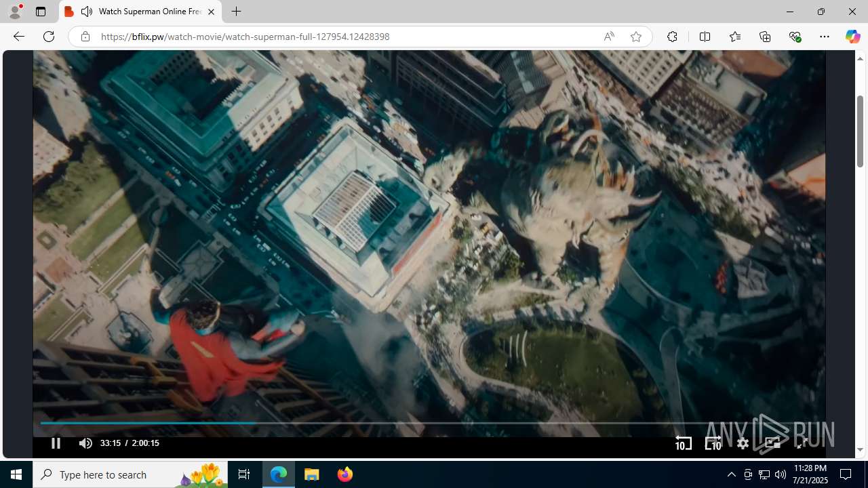The image size is (868, 488).
Task: Open File Explorer from the taskbar
Action: click(312, 474)
